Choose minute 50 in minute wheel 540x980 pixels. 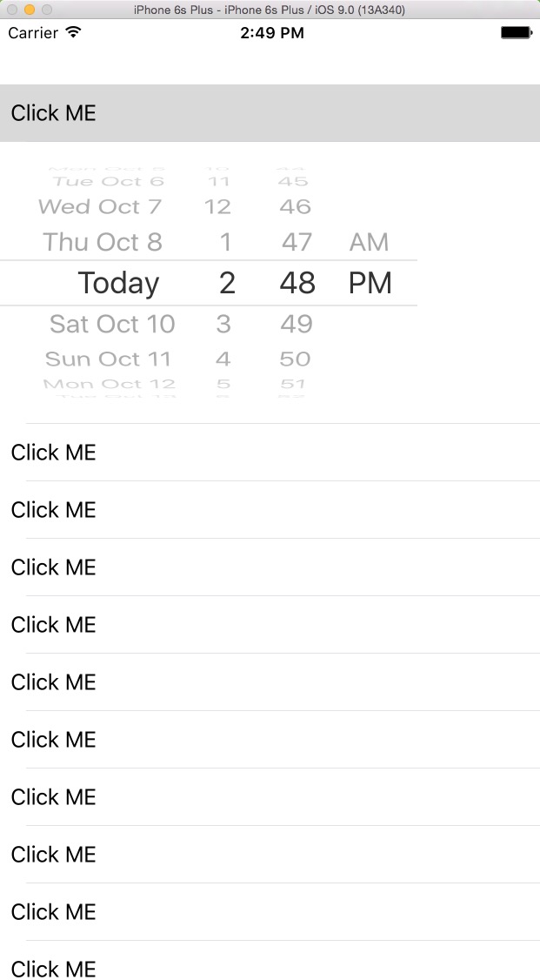(296, 359)
